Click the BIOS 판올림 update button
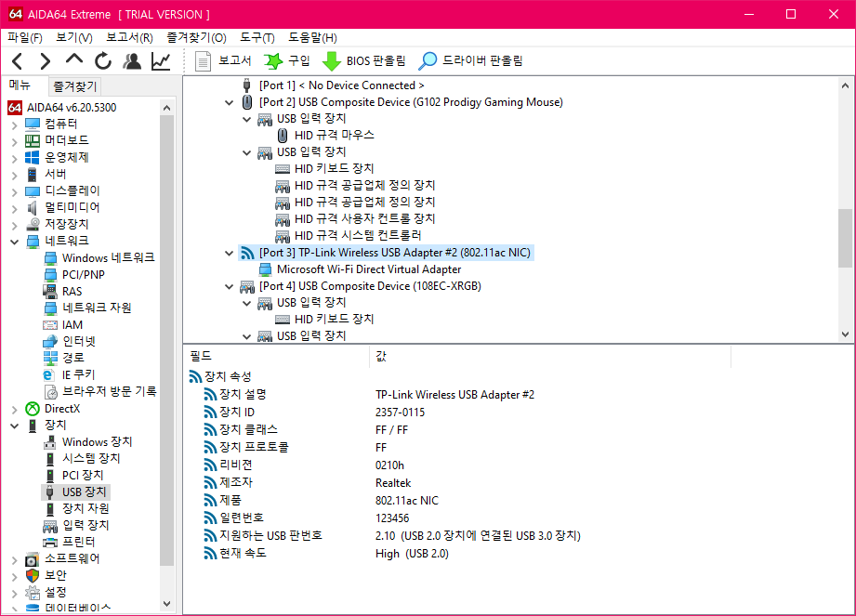Image resolution: width=856 pixels, height=616 pixels. point(363,61)
